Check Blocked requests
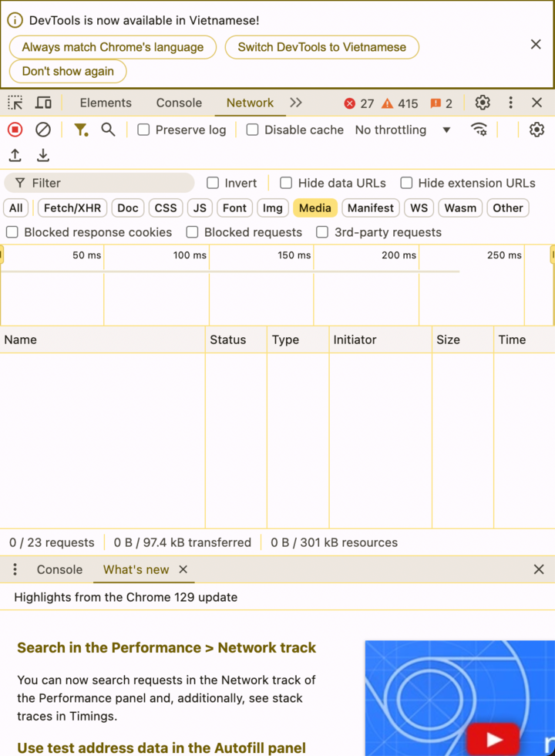This screenshot has width=555, height=756. pyautogui.click(x=192, y=232)
